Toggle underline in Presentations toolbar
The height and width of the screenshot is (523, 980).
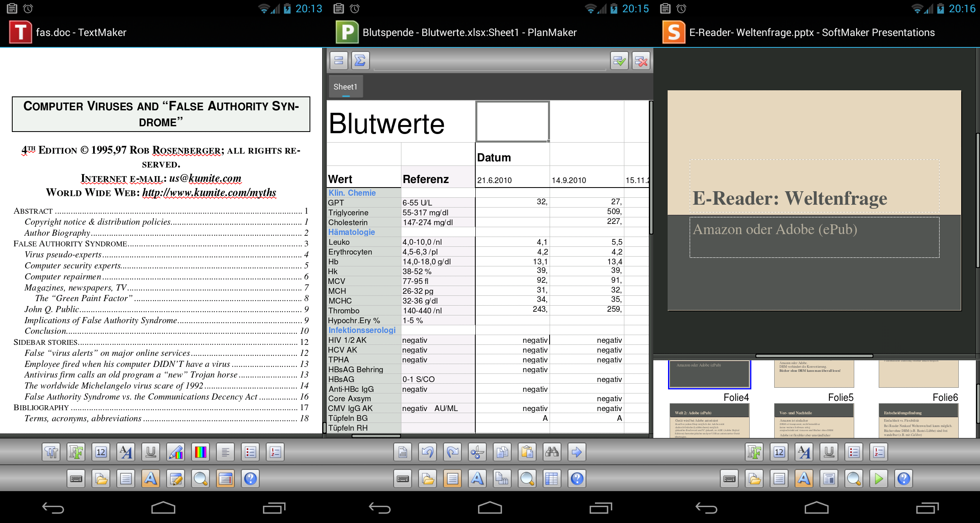click(829, 452)
